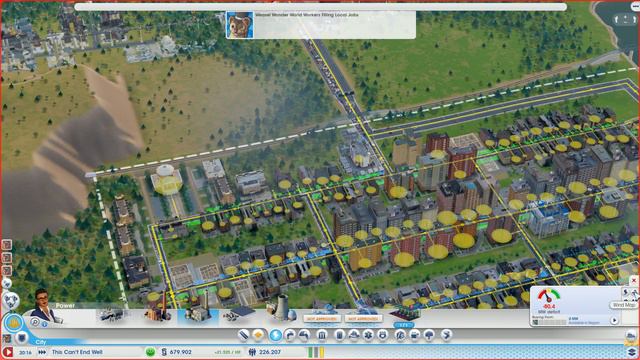The width and height of the screenshot is (640, 360).
Task: Click the city name This Can't End Well
Action: point(77,352)
